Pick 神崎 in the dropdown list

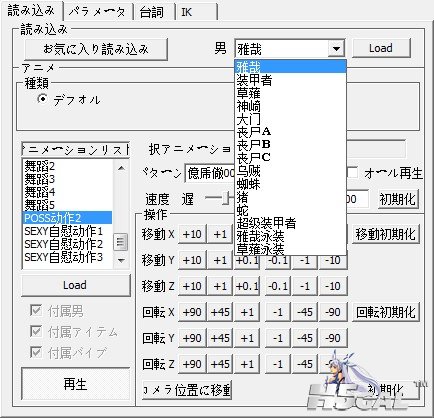pyautogui.click(x=291, y=106)
